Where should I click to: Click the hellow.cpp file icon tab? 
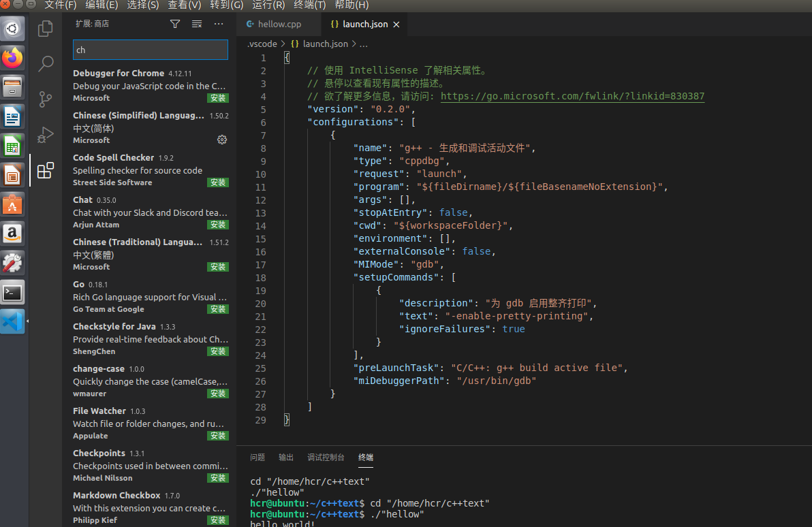pyautogui.click(x=250, y=25)
